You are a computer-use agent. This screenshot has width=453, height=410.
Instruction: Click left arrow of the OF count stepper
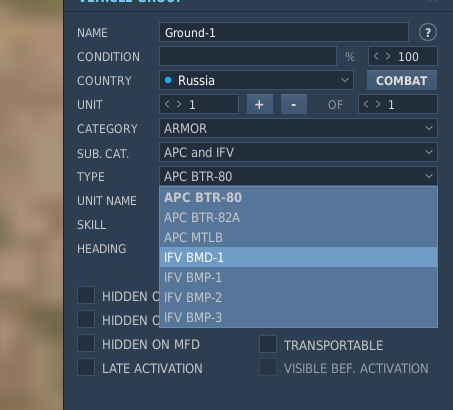366,104
